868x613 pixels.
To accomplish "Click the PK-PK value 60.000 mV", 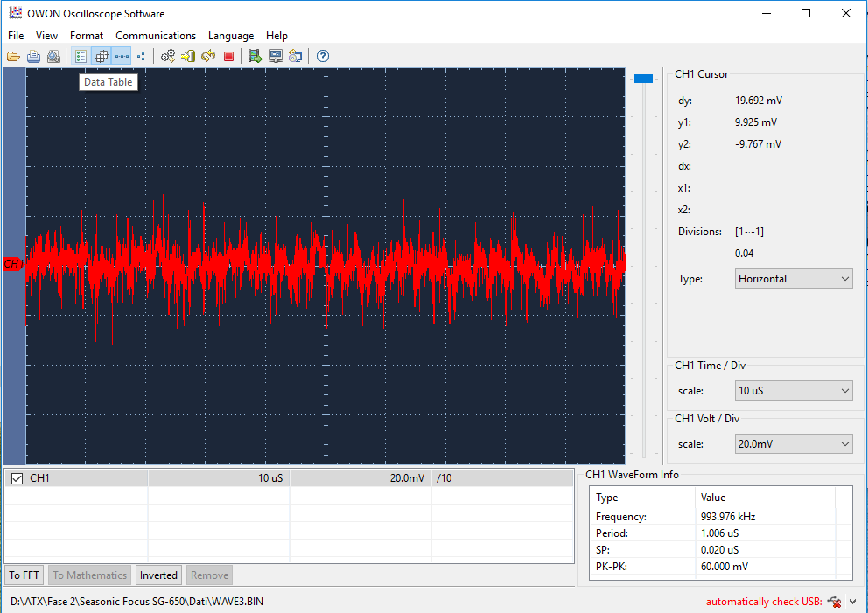I will point(724,567).
